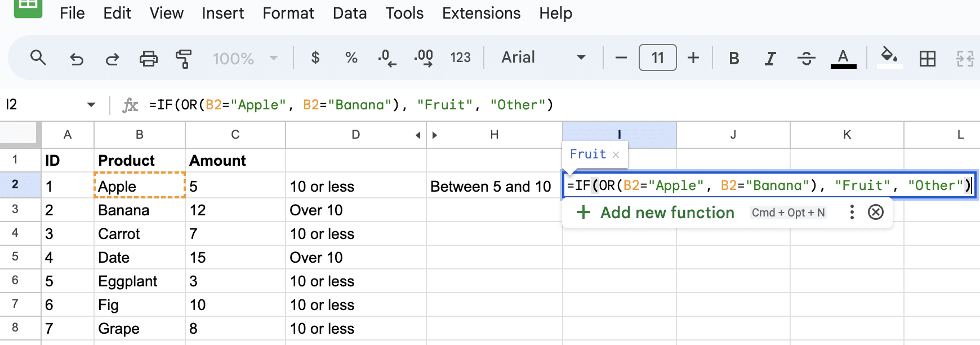Screen dimensions: 980x345
Task: Activate the paint format tool
Action: click(x=184, y=58)
